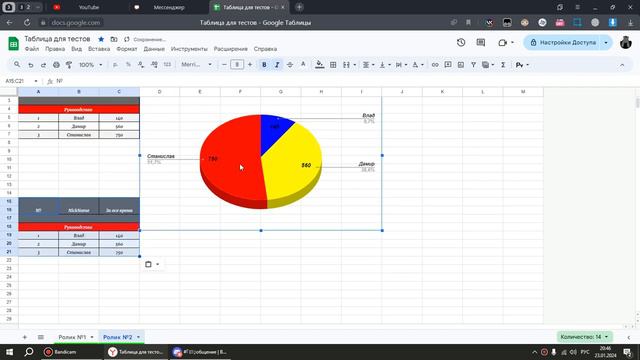Screen dimensions: 640x360
Task: Decrease font size with minus button
Action: [x=224, y=65]
